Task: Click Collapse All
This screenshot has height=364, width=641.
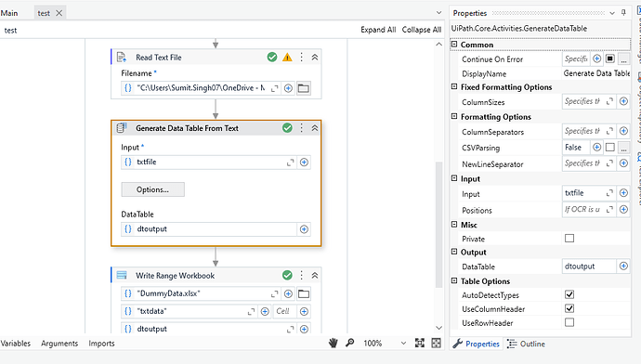Action: 422,30
